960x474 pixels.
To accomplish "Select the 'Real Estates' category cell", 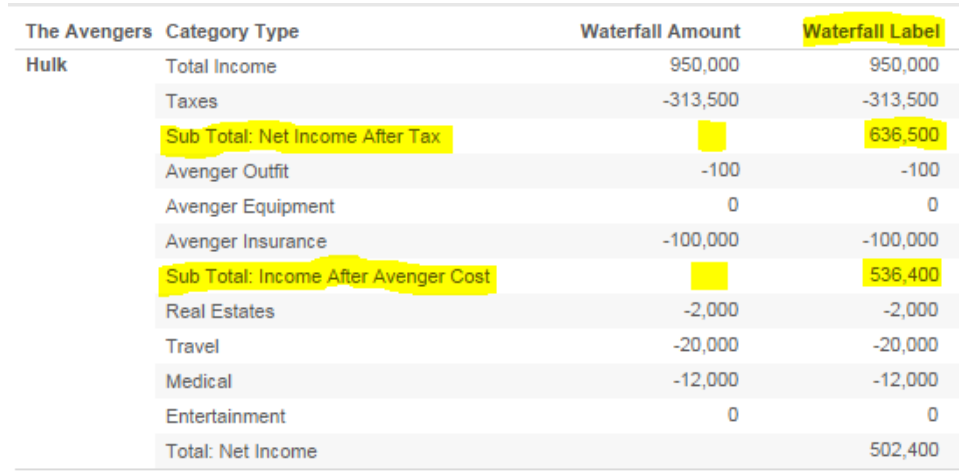I will pyautogui.click(x=220, y=311).
